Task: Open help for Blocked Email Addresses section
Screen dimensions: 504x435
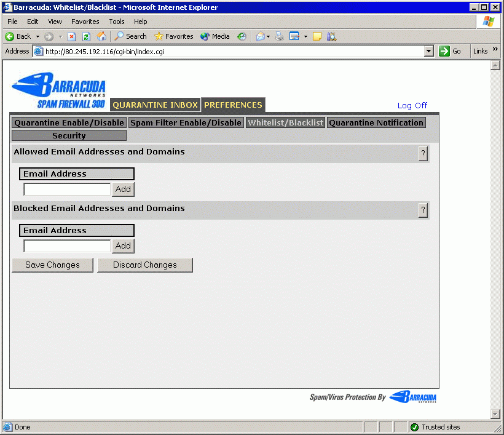Action: (x=423, y=210)
